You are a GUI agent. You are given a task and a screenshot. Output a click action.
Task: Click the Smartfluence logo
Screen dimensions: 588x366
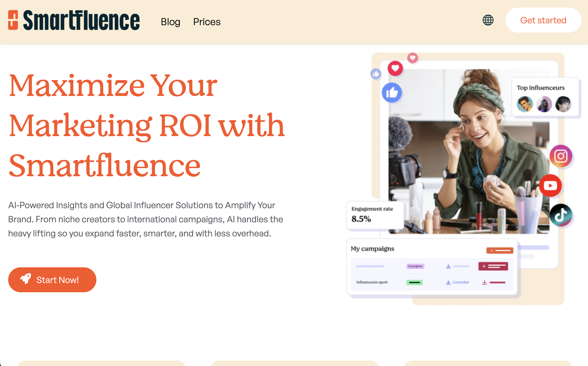click(x=74, y=20)
